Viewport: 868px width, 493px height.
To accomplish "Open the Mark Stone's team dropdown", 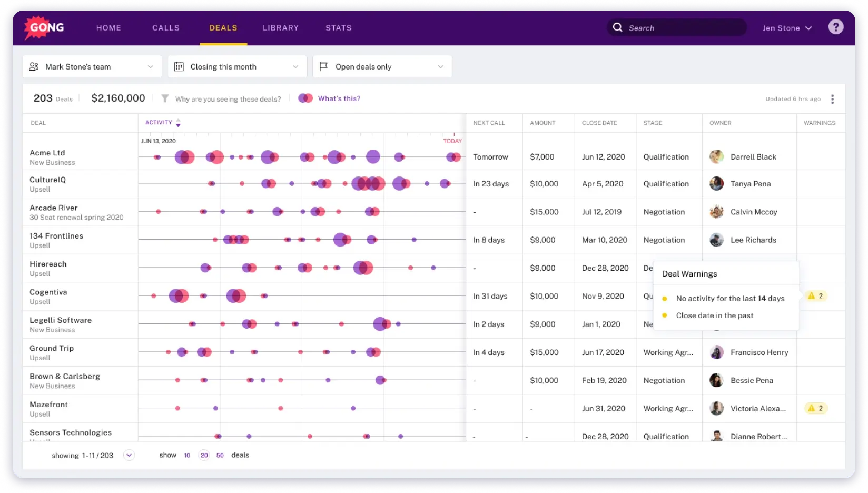I will coord(92,67).
